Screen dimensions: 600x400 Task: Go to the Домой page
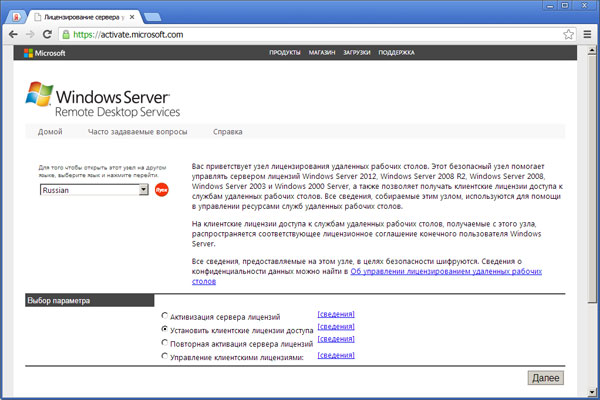click(50, 132)
